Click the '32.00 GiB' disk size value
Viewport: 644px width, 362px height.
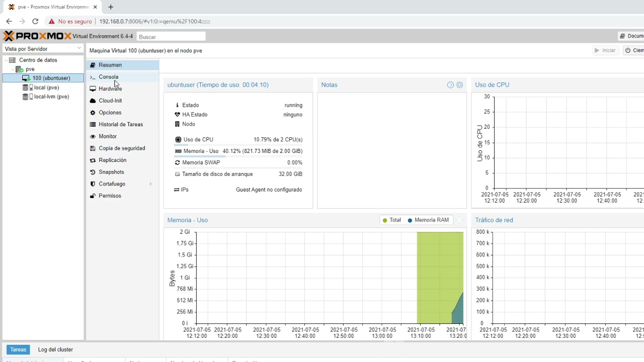pyautogui.click(x=290, y=174)
